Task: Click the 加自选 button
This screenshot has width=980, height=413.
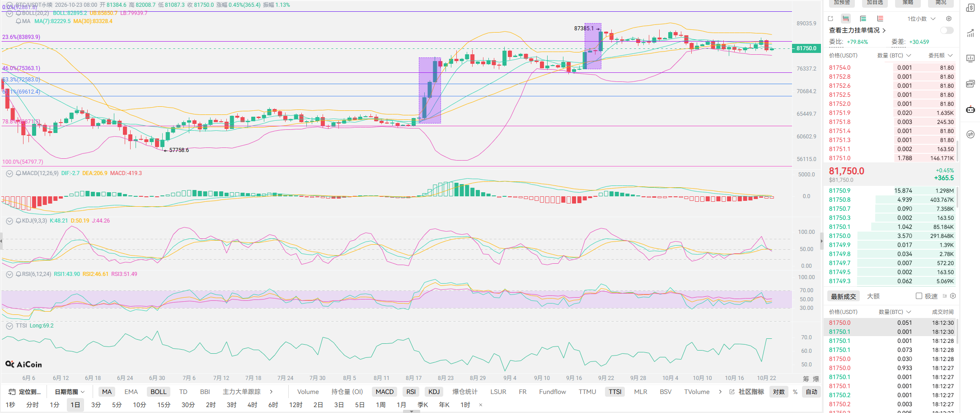Action: (x=875, y=3)
